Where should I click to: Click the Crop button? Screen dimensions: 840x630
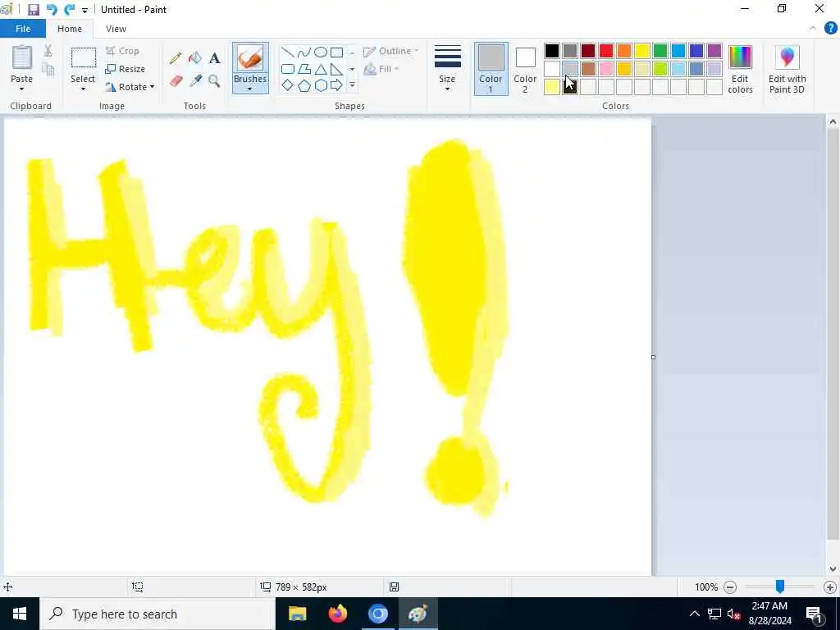point(123,51)
